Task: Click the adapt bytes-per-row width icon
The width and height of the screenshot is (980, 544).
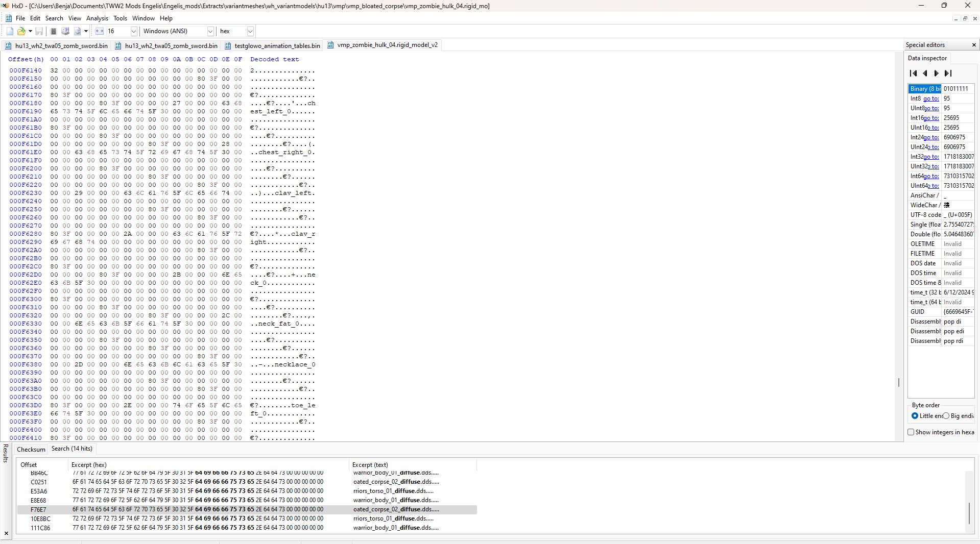Action: (x=100, y=31)
